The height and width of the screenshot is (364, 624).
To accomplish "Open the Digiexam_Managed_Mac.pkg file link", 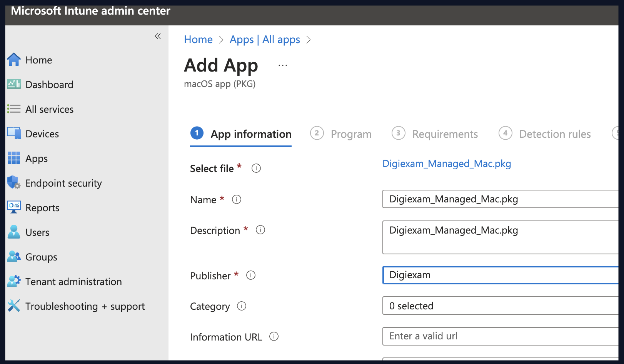I will point(447,164).
